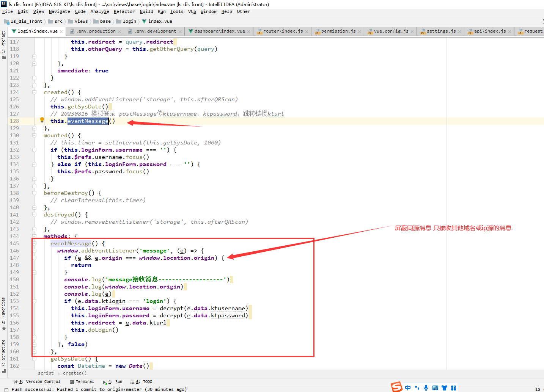Open the Navigate menu
Viewport: 544px width, 392px height.
pos(60,11)
